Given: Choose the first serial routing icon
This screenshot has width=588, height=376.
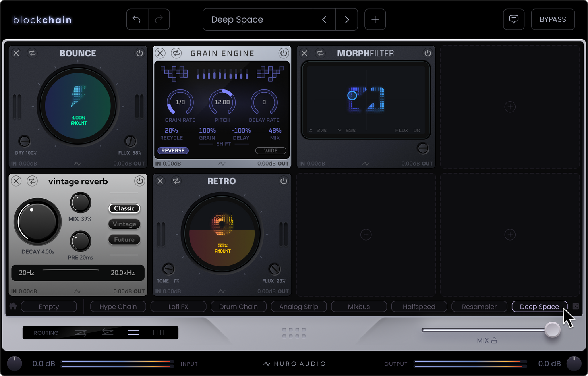Looking at the screenshot, I should [x=81, y=333].
